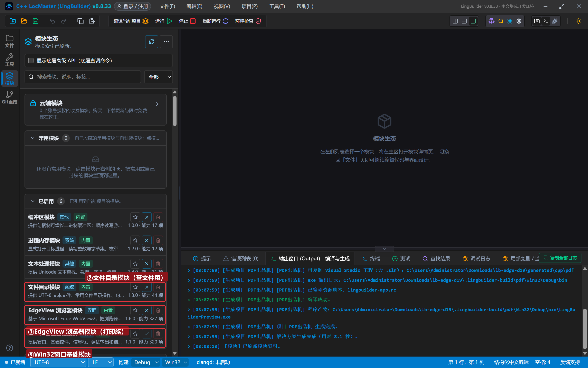Viewport: 588px width, 368px height.
Task: Click the help question mark icon
Action: click(x=9, y=348)
